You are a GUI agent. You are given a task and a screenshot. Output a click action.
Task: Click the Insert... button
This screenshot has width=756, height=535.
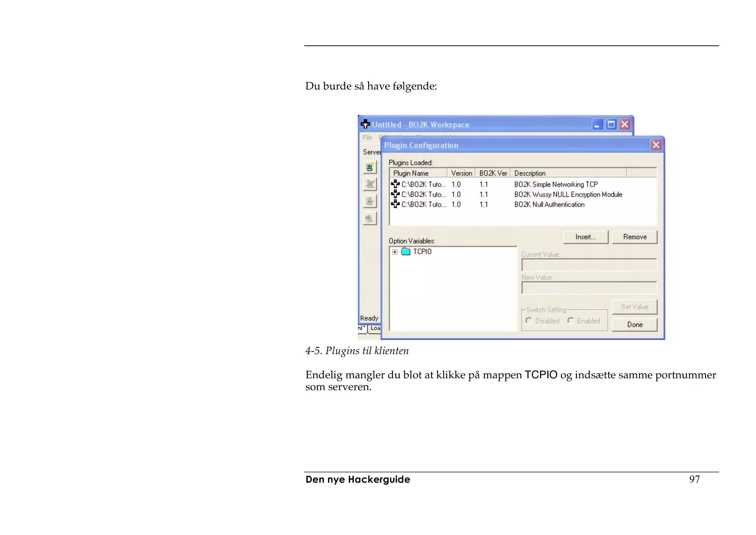coord(585,237)
